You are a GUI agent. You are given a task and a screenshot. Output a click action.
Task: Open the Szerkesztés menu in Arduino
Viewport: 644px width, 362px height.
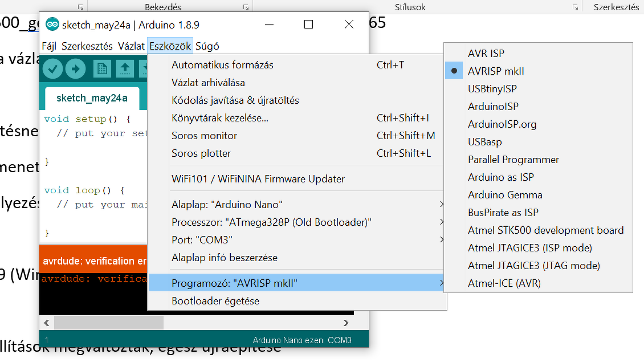tap(87, 46)
